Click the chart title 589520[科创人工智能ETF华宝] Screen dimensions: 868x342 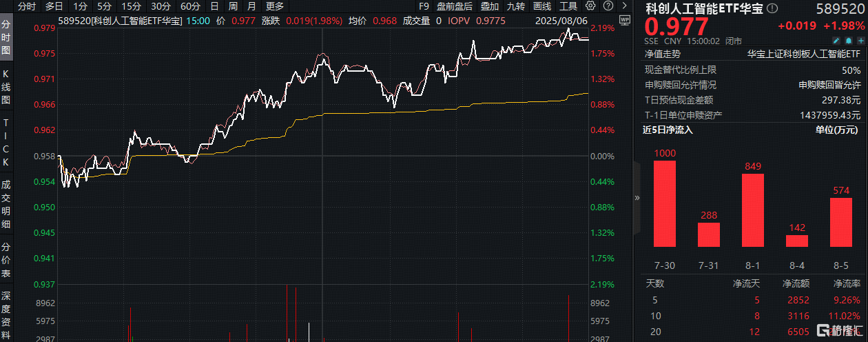pyautogui.click(x=121, y=21)
